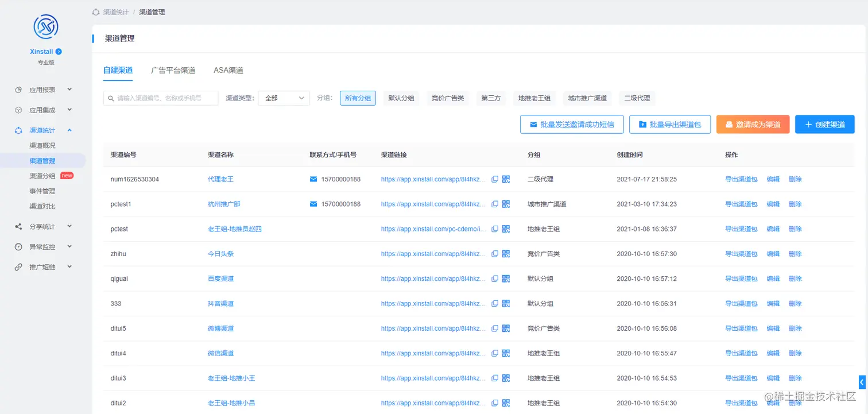Copy link for 老王组-地推小王 row
Viewport: 868px width, 414px height.
coord(495,378)
